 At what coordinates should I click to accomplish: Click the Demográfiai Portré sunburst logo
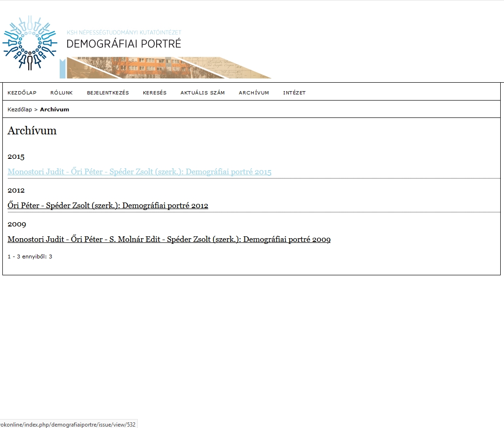[x=30, y=43]
